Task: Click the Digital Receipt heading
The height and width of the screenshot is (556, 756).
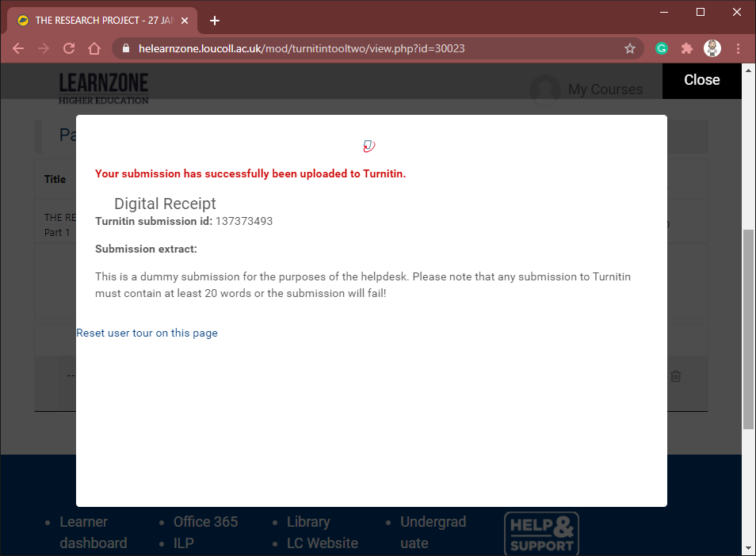Action: pyautogui.click(x=165, y=204)
